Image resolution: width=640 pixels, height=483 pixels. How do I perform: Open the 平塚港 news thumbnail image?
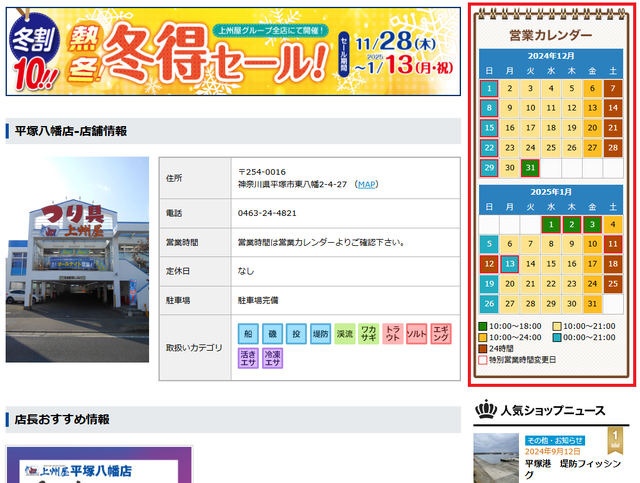pyautogui.click(x=496, y=458)
